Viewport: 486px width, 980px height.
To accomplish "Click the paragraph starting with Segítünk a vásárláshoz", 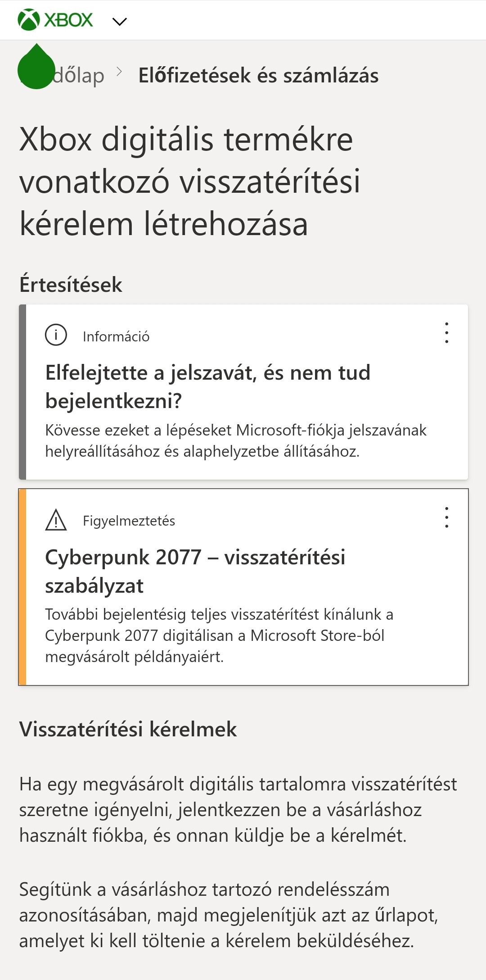I will 228,915.
